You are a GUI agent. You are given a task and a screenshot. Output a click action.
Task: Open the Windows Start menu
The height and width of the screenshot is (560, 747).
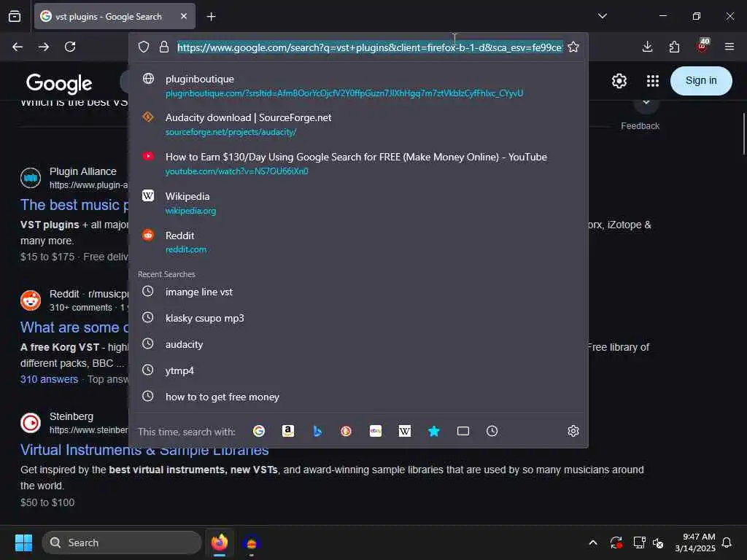click(x=23, y=542)
